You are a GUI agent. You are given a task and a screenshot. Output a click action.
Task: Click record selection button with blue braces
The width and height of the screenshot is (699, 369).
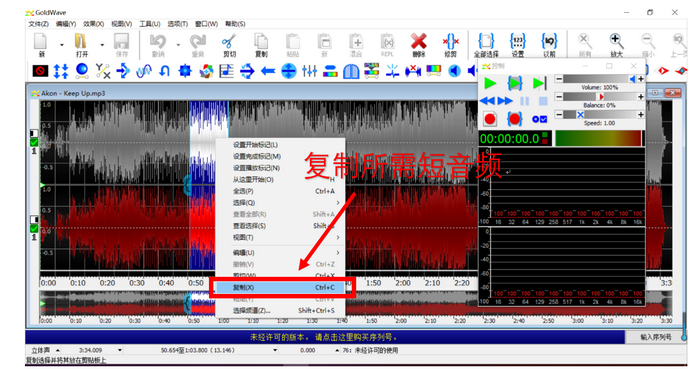[514, 119]
